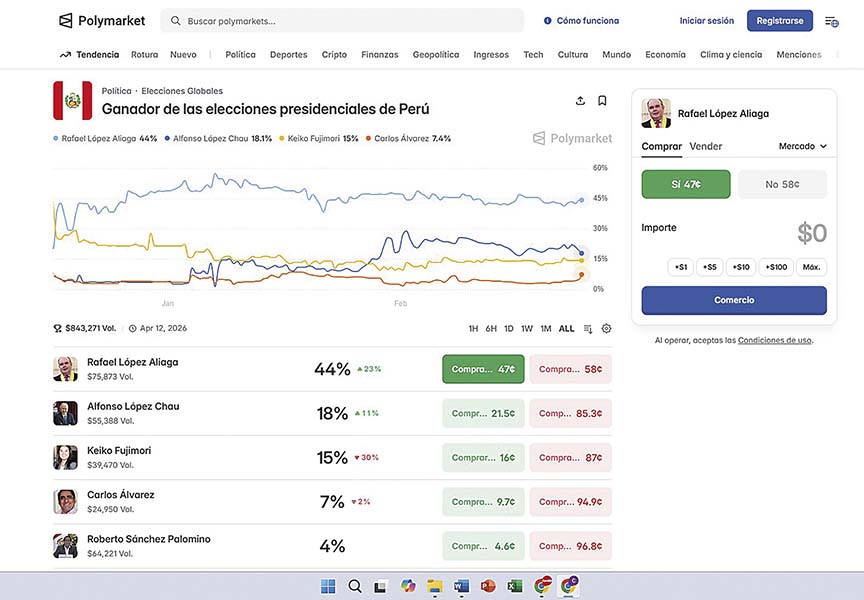Bookmark this Peru election market

pos(602,101)
